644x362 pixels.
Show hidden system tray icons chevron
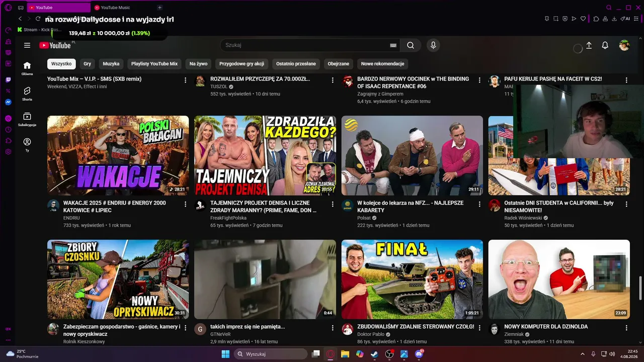583,354
